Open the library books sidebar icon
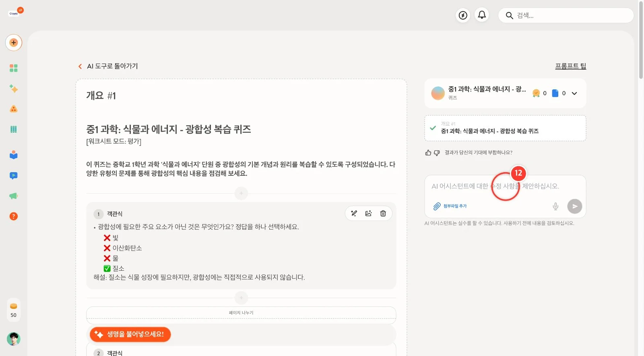The height and width of the screenshot is (356, 644). click(14, 129)
